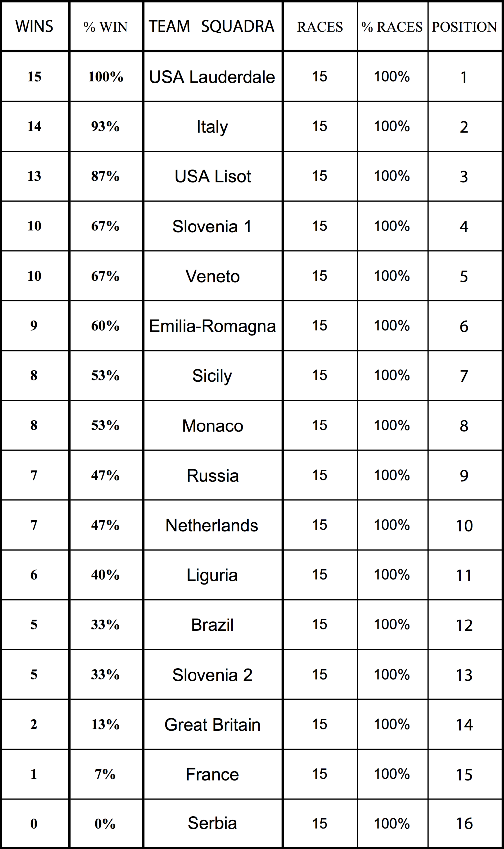
Task: Click the Italy team name
Action: click(212, 127)
